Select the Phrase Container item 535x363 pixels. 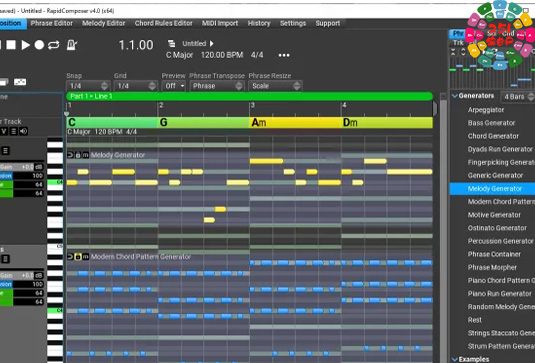tap(494, 254)
